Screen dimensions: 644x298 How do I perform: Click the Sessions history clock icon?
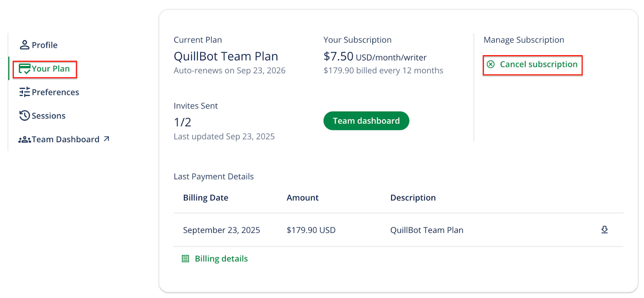[x=25, y=116]
